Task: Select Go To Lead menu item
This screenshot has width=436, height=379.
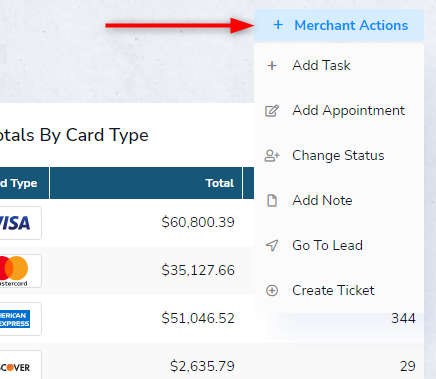Action: coord(339,245)
